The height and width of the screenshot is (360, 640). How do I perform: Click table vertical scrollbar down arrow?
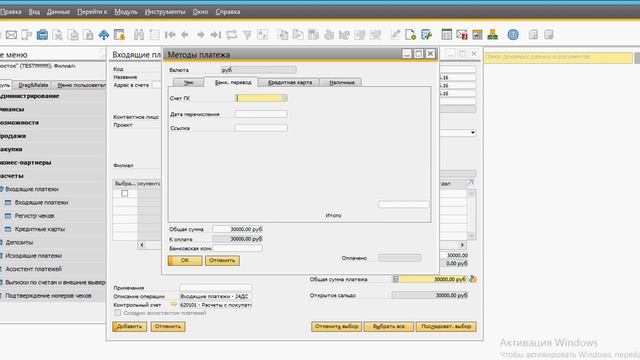click(471, 236)
